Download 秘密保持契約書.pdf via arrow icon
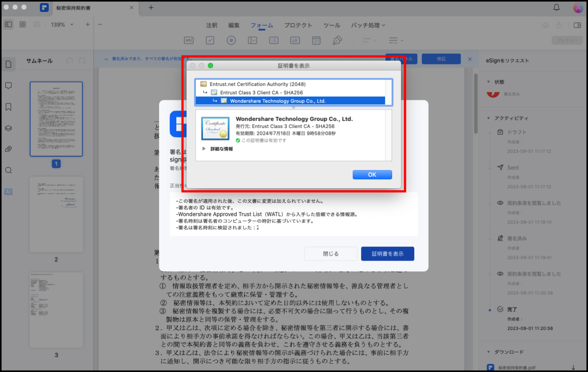Image resolution: width=588 pixels, height=372 pixels. click(573, 368)
